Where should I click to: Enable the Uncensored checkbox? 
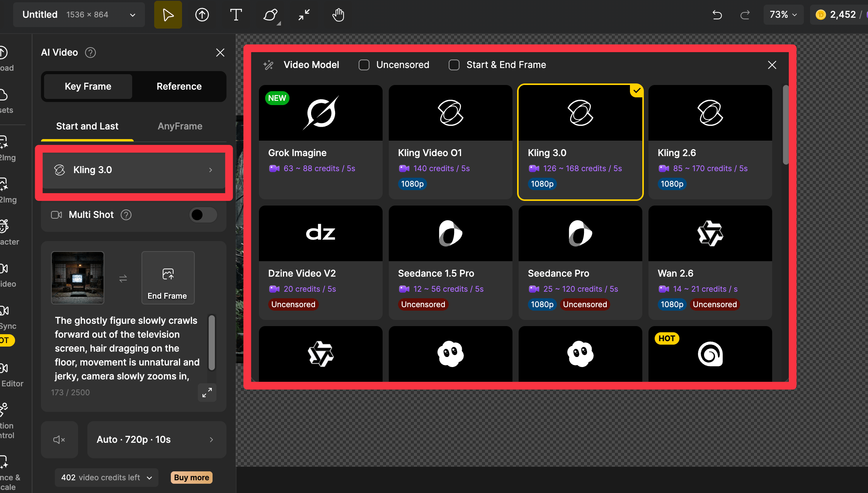[x=364, y=65]
